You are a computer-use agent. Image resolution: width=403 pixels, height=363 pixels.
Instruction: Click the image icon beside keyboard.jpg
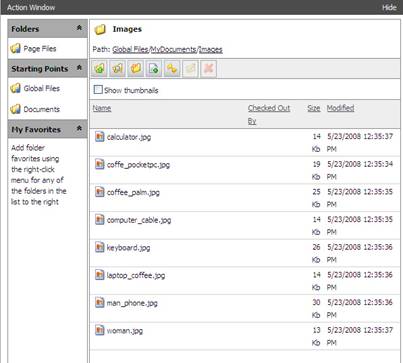[x=99, y=247]
